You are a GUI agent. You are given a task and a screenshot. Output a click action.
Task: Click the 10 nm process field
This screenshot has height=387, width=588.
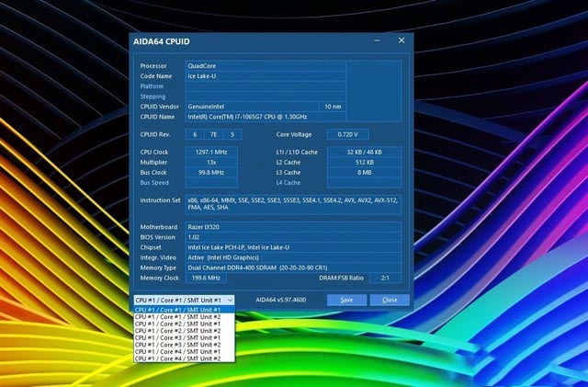[x=333, y=107]
